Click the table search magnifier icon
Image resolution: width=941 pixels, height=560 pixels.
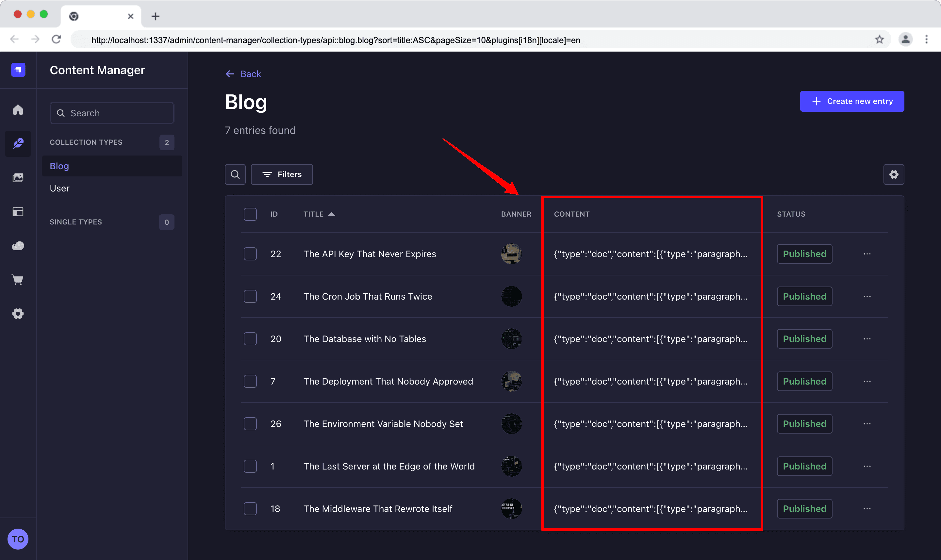point(235,174)
